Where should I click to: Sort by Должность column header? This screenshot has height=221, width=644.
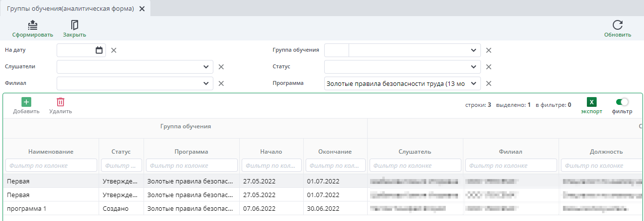pyautogui.click(x=606, y=152)
